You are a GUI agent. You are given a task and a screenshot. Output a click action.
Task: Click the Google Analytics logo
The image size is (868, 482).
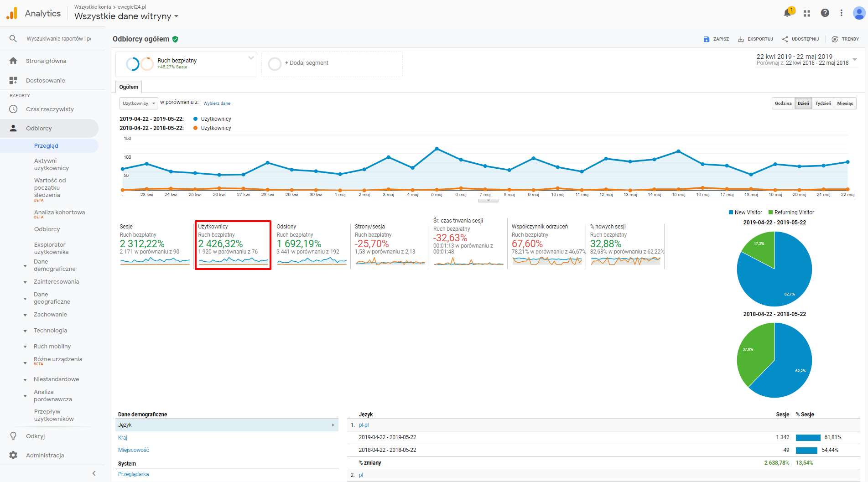tap(12, 13)
